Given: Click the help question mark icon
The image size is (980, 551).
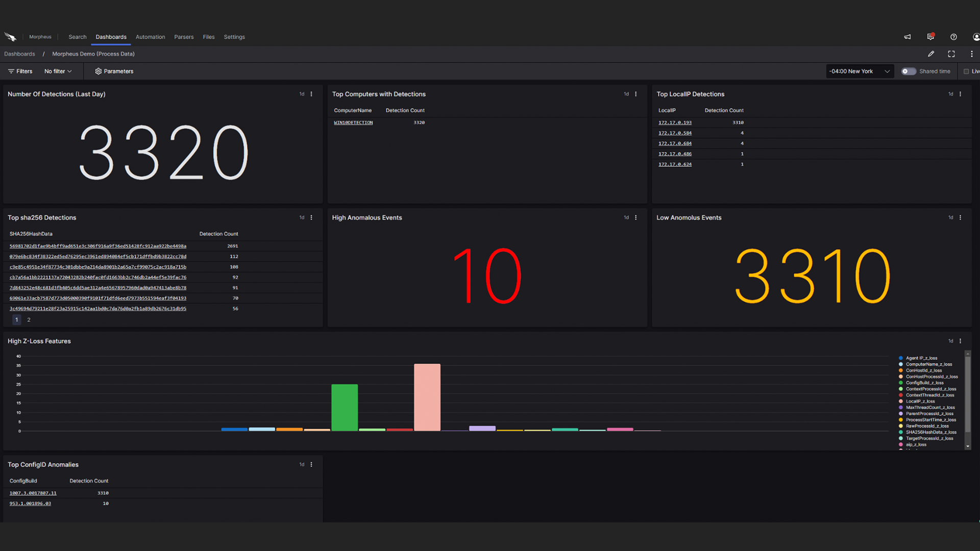Looking at the screenshot, I should click(953, 37).
